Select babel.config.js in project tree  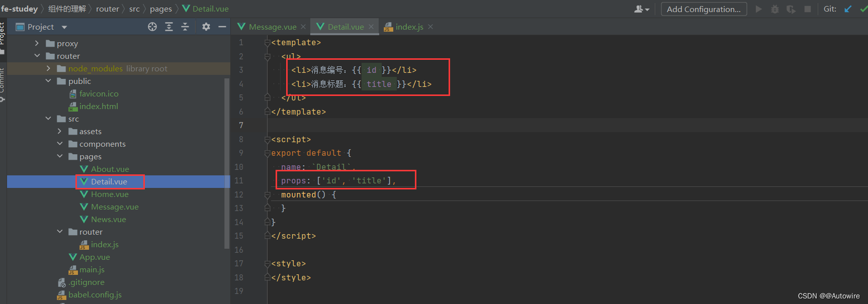[95, 294]
